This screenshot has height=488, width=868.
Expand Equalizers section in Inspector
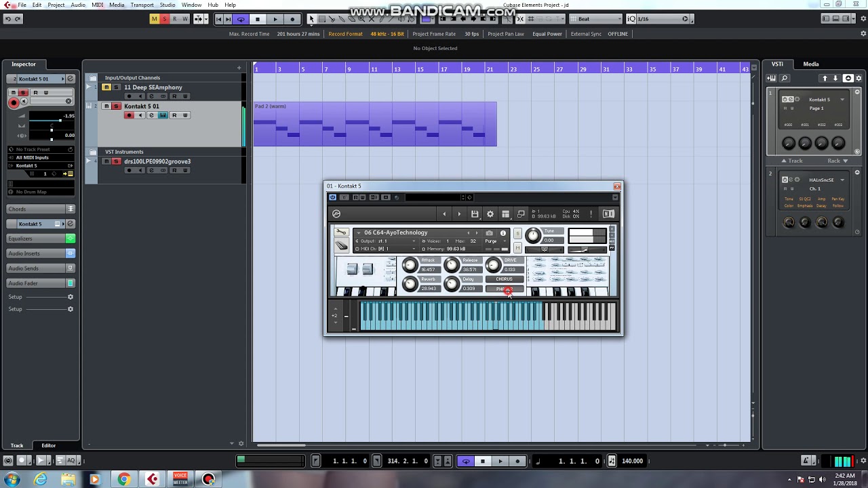click(x=41, y=239)
